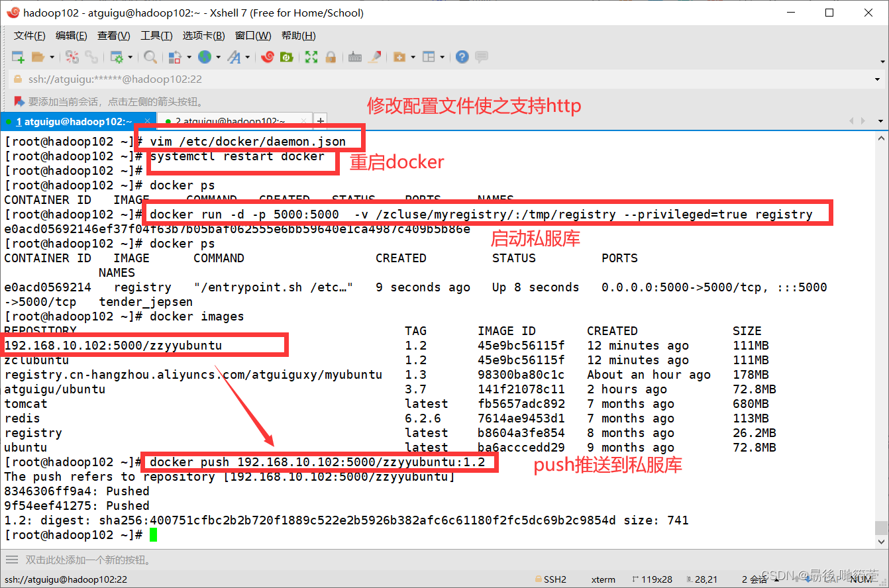Expand the color scheme dropdown arrow
Viewport: 889px width, 588px height.
(189, 58)
